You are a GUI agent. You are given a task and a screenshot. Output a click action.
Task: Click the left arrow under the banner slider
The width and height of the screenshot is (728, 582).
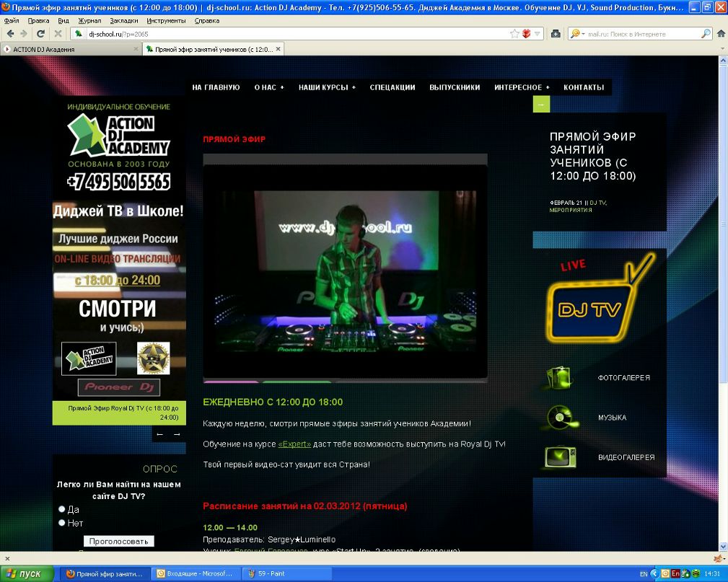[160, 434]
